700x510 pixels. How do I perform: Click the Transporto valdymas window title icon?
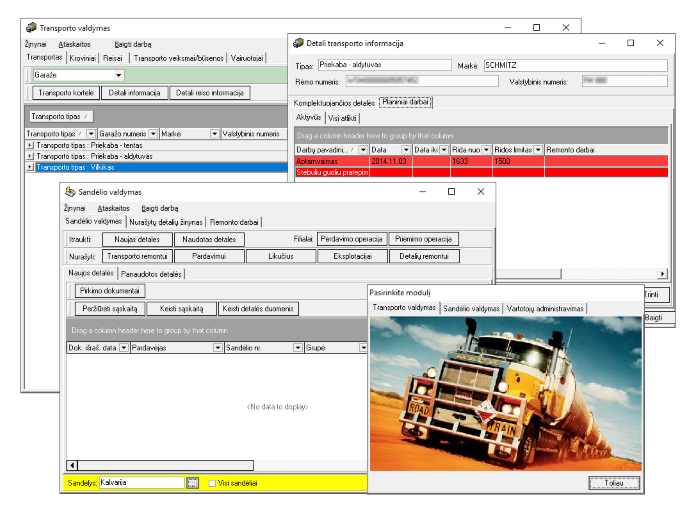point(31,28)
